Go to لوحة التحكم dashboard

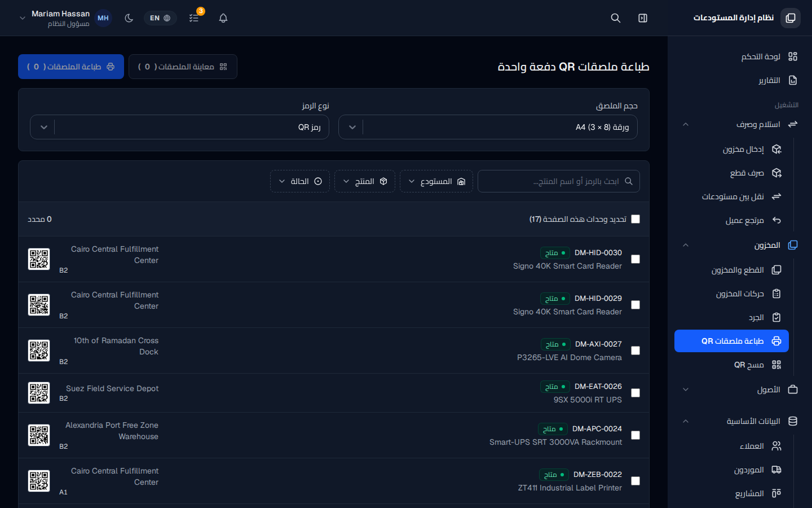(739, 56)
